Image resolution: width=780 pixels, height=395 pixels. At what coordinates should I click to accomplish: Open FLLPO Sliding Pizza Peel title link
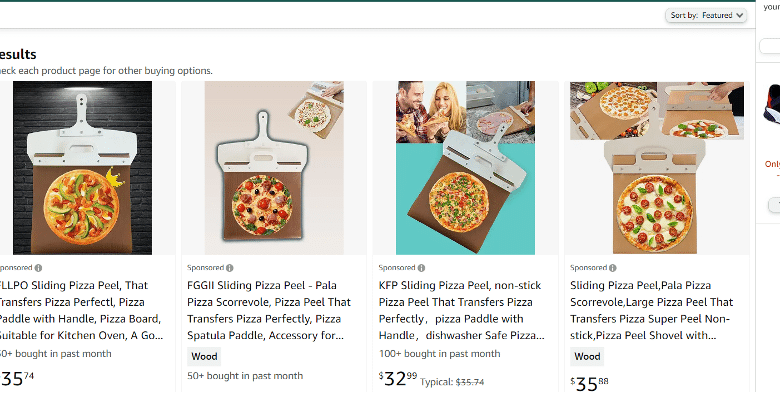click(81, 310)
